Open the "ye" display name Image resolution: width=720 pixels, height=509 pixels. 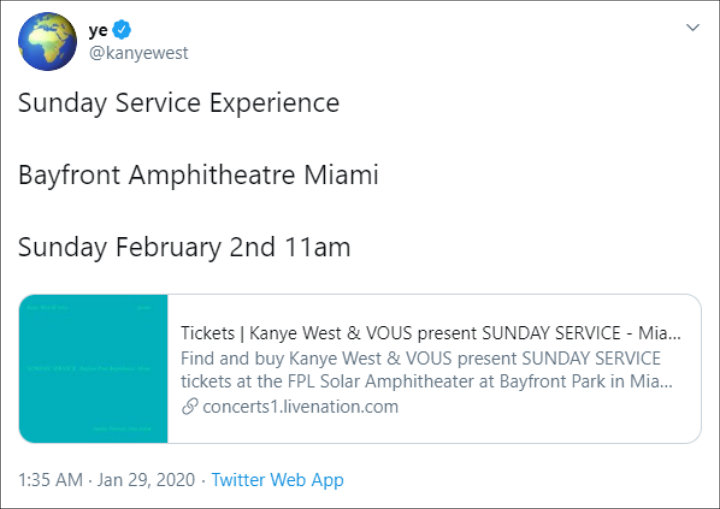(x=98, y=31)
